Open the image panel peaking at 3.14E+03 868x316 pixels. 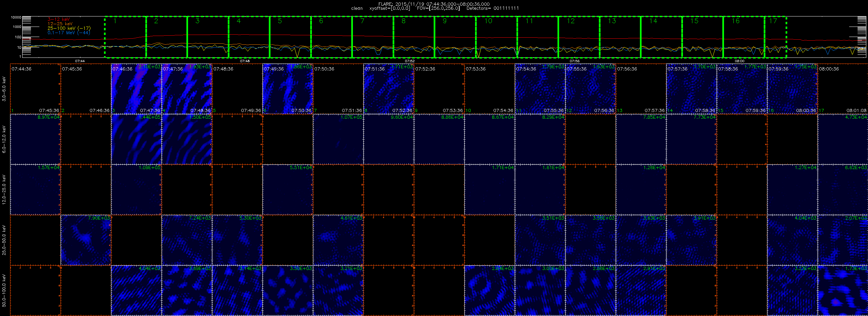point(237,290)
